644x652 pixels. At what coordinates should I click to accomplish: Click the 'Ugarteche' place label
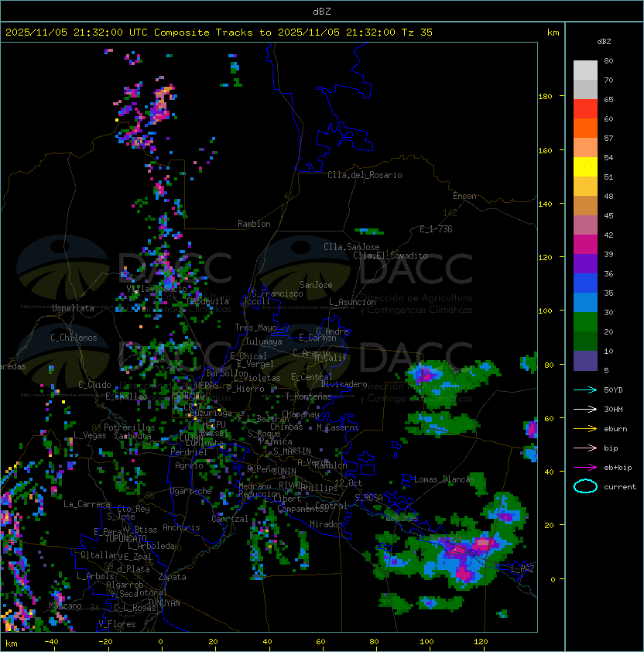click(191, 491)
